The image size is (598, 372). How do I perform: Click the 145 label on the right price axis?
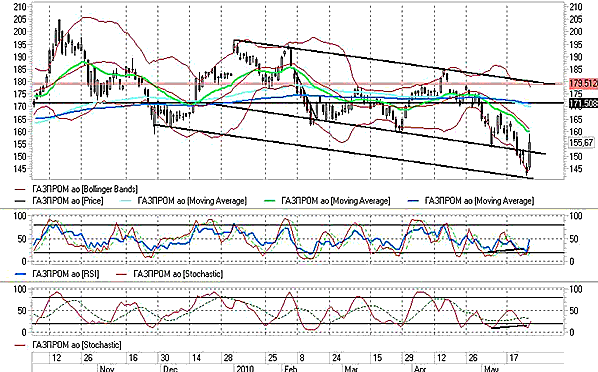pos(576,169)
